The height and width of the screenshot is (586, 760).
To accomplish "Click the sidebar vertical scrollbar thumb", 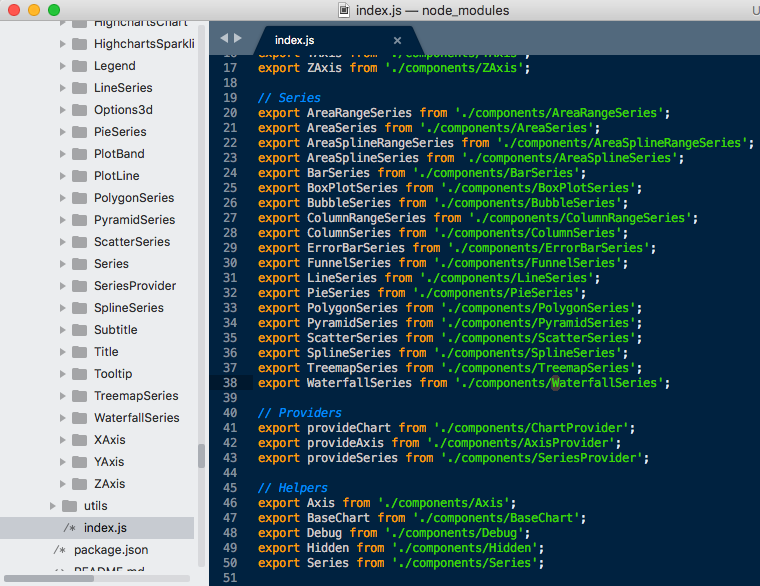I will tap(201, 456).
